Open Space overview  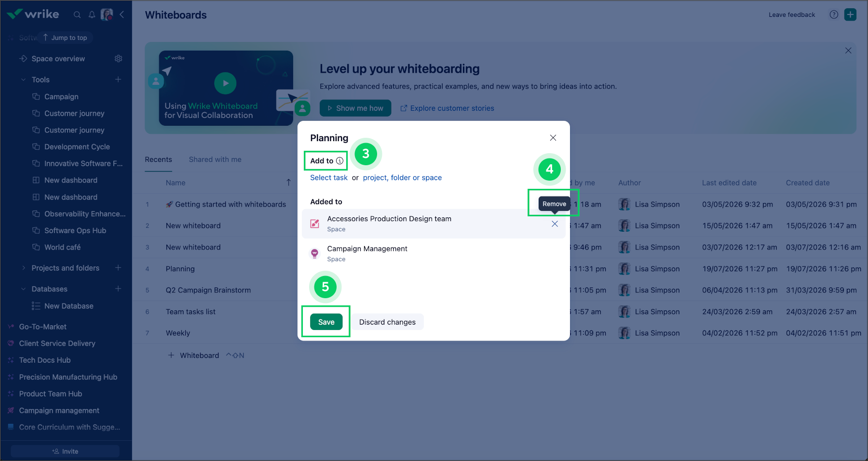pos(58,59)
